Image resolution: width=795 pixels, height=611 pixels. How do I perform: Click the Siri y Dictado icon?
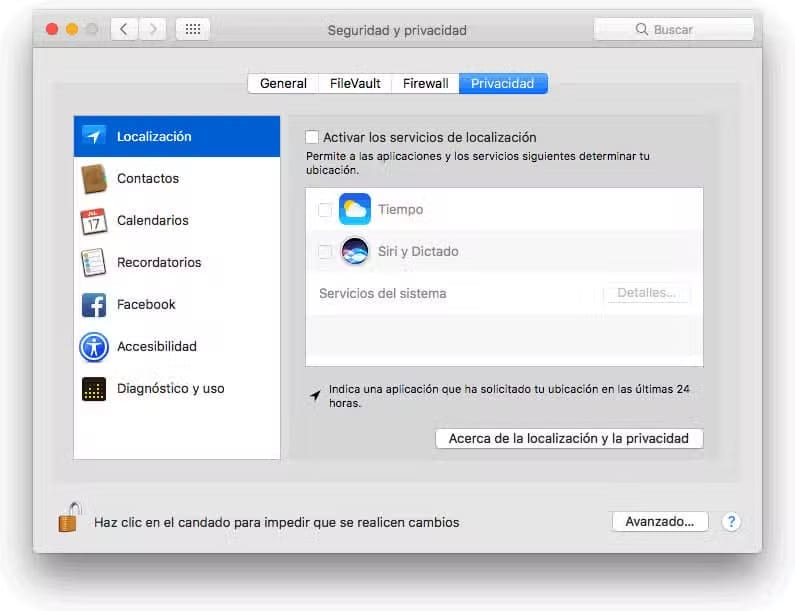click(354, 251)
